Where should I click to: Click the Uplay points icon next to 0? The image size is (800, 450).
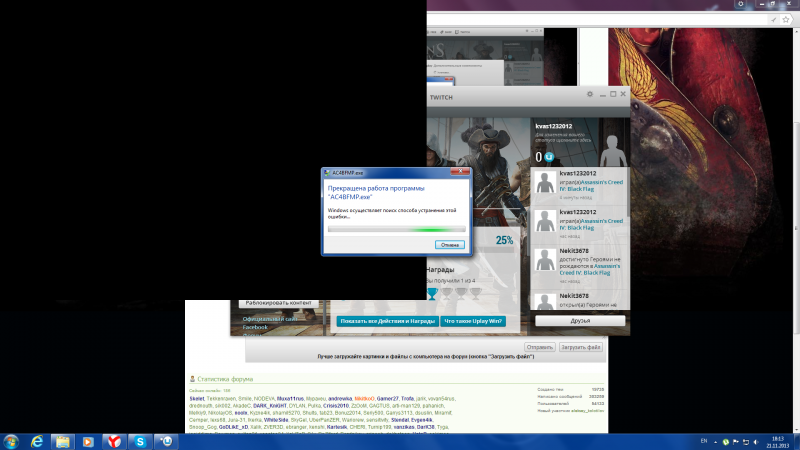[x=549, y=157]
